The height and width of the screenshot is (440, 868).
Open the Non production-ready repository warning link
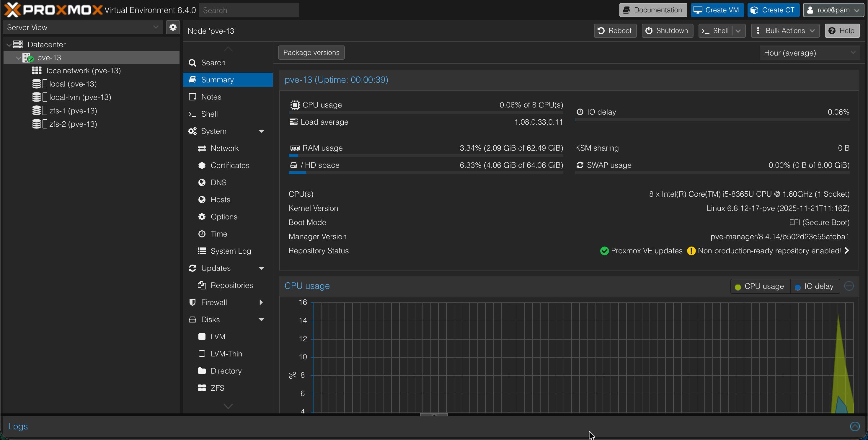(x=768, y=251)
